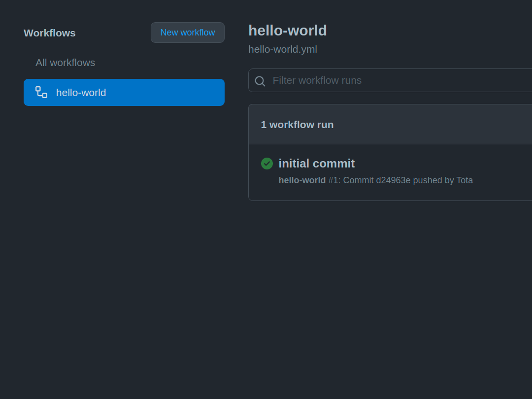532x399 pixels.
Task: Open the hello-world workflow page header
Action: click(x=288, y=30)
